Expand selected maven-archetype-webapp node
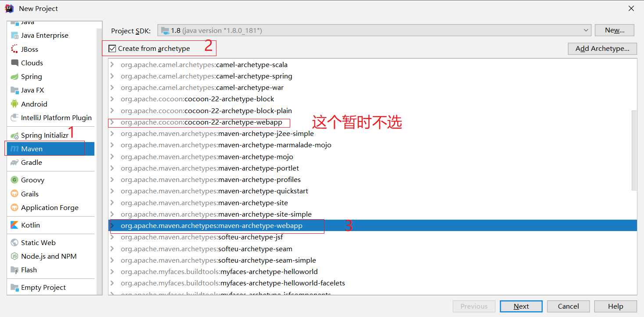This screenshot has height=317, width=644. (112, 226)
